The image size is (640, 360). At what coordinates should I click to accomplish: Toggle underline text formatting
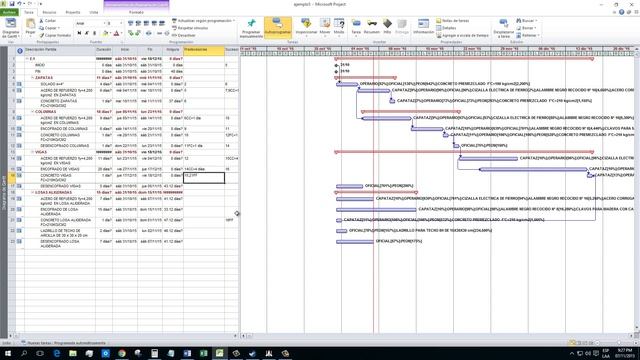tap(94, 33)
